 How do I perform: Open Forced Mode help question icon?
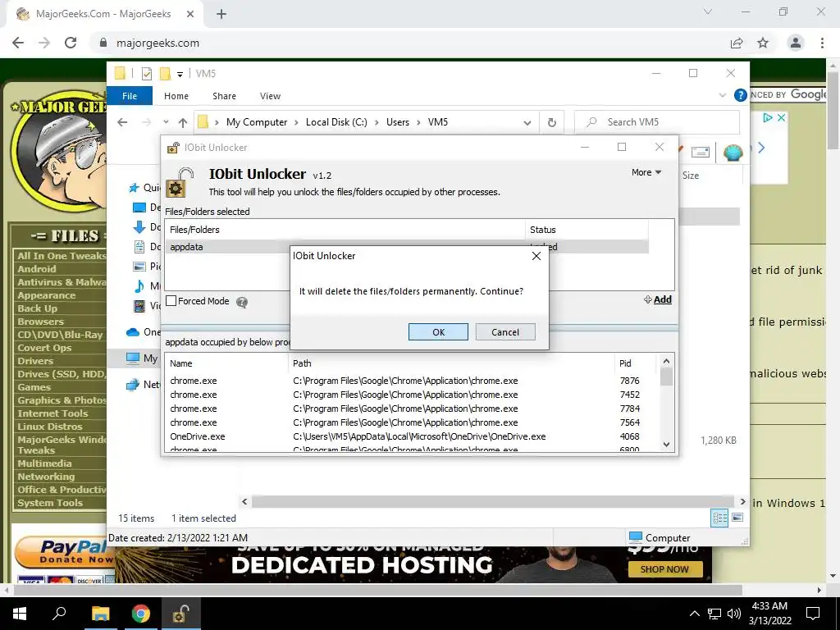pos(242,302)
